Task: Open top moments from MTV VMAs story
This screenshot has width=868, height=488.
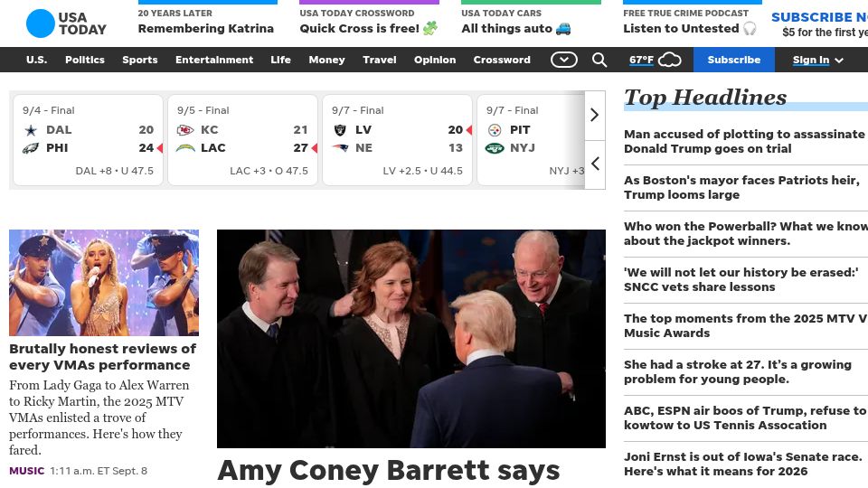Action: [745, 325]
